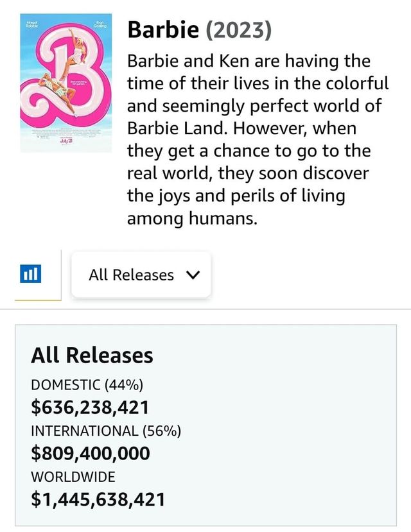The width and height of the screenshot is (411, 532).
Task: Open the Barbie movie poster thumbnail
Action: tap(66, 82)
